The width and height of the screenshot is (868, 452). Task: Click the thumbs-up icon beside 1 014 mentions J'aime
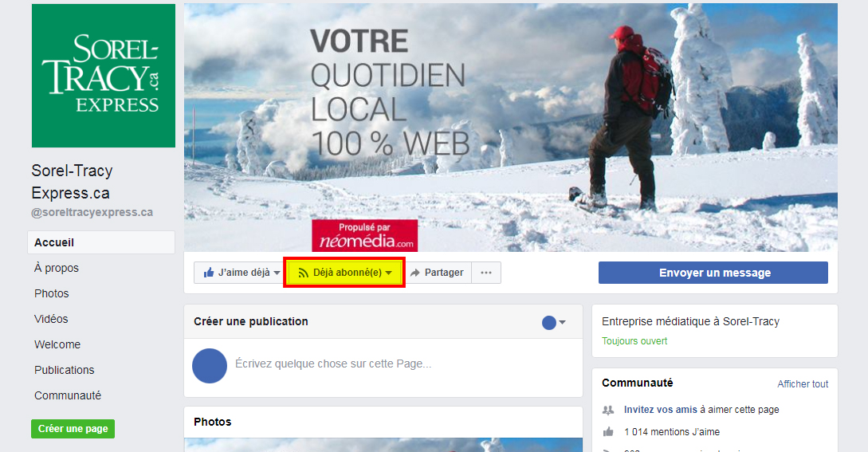pyautogui.click(x=608, y=431)
